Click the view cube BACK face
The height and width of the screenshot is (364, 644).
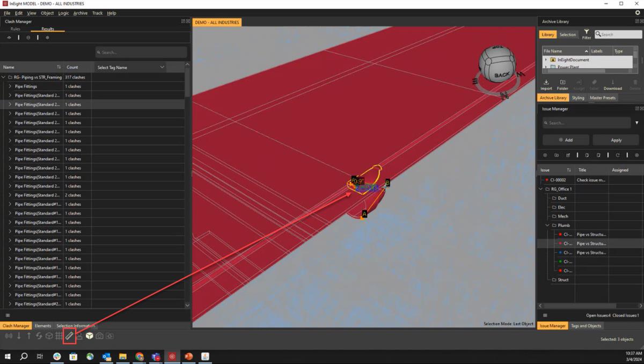(502, 75)
